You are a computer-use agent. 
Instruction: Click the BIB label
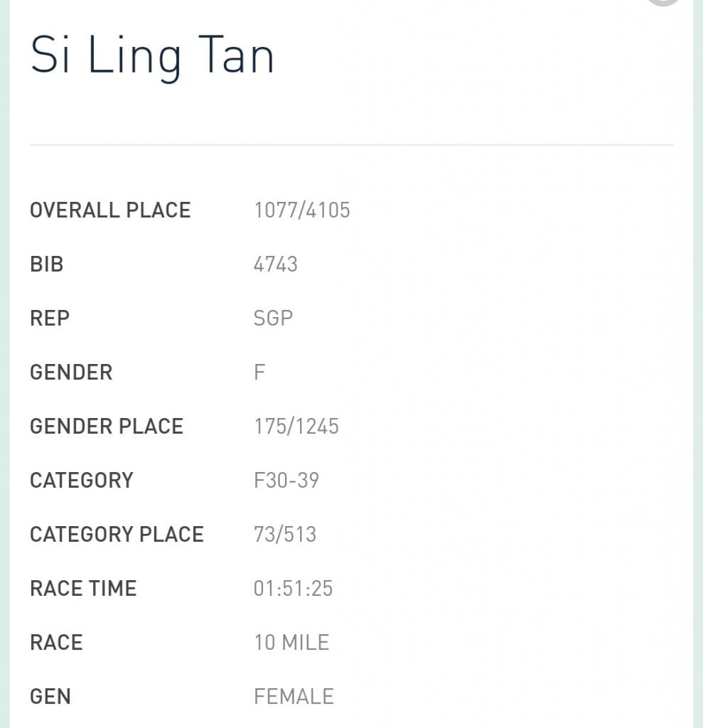click(46, 264)
